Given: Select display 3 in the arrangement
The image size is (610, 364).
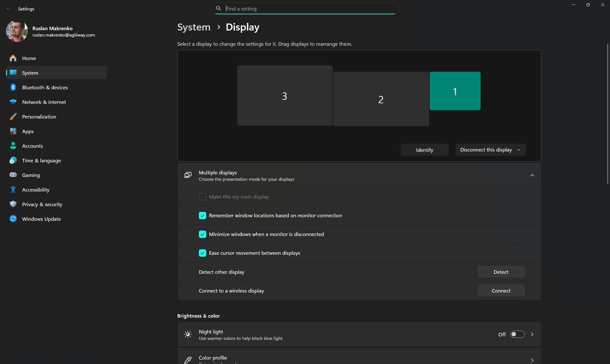Looking at the screenshot, I should tap(285, 96).
